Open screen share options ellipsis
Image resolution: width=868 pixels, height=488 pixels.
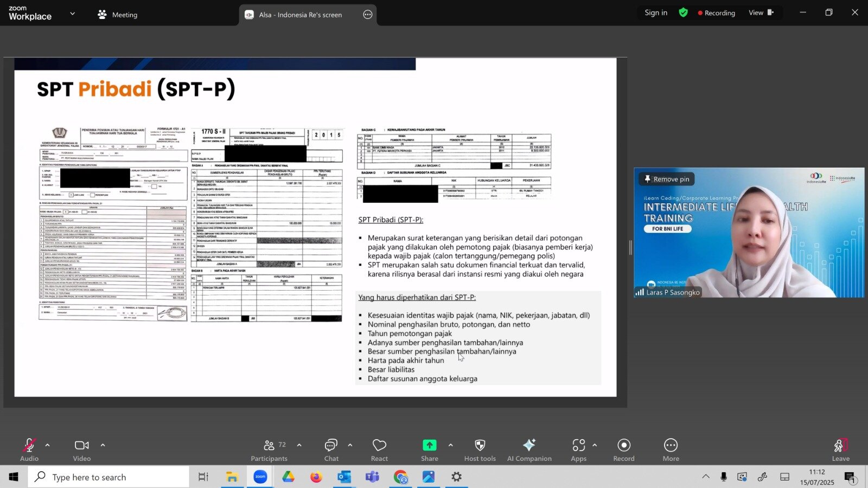368,15
